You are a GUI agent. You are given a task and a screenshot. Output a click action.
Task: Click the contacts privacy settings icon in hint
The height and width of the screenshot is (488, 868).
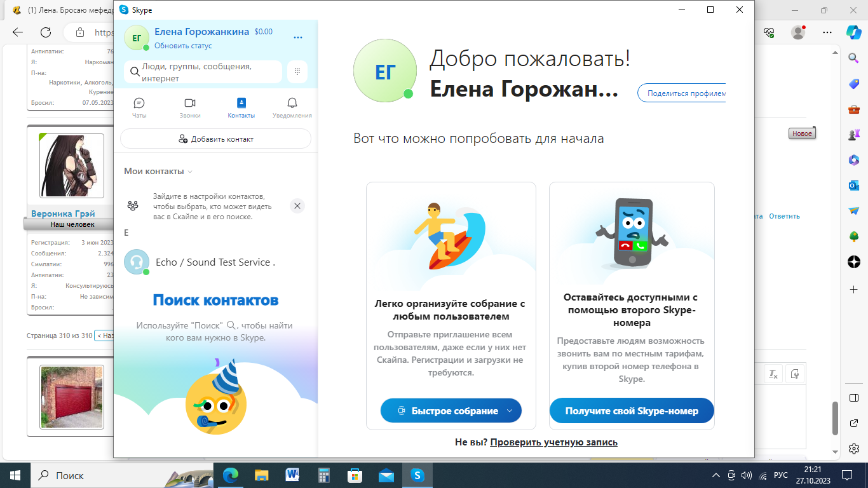click(x=133, y=206)
